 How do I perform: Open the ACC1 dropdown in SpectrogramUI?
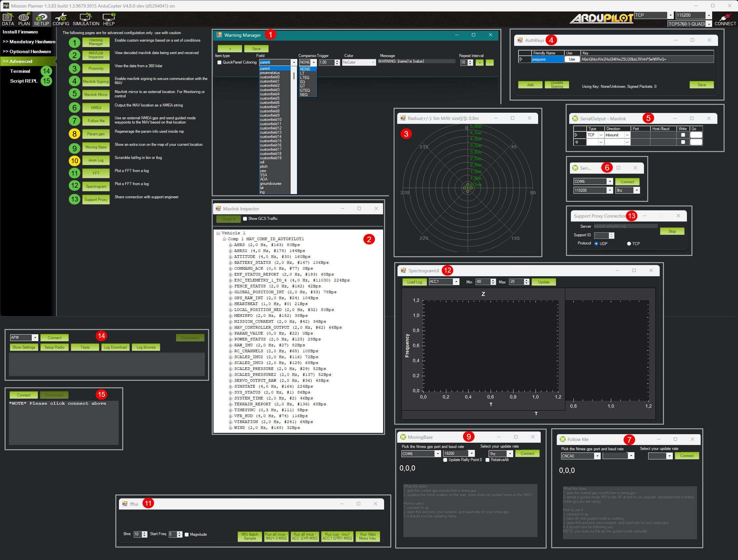(x=456, y=281)
